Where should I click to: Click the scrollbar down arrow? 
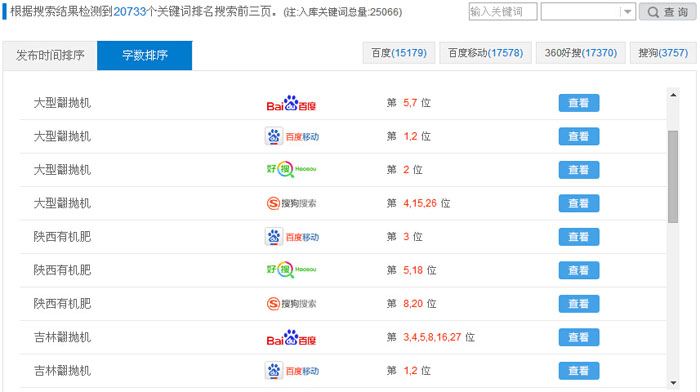(673, 383)
